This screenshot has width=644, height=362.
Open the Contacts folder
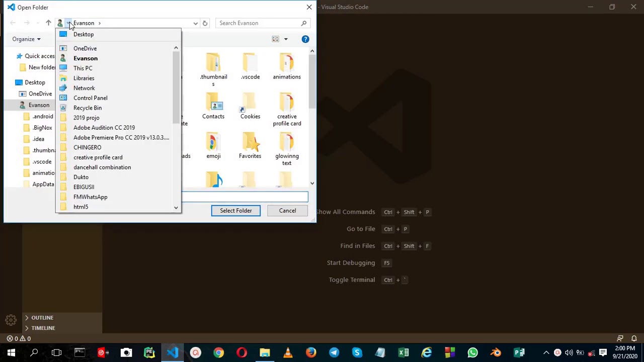(x=213, y=107)
